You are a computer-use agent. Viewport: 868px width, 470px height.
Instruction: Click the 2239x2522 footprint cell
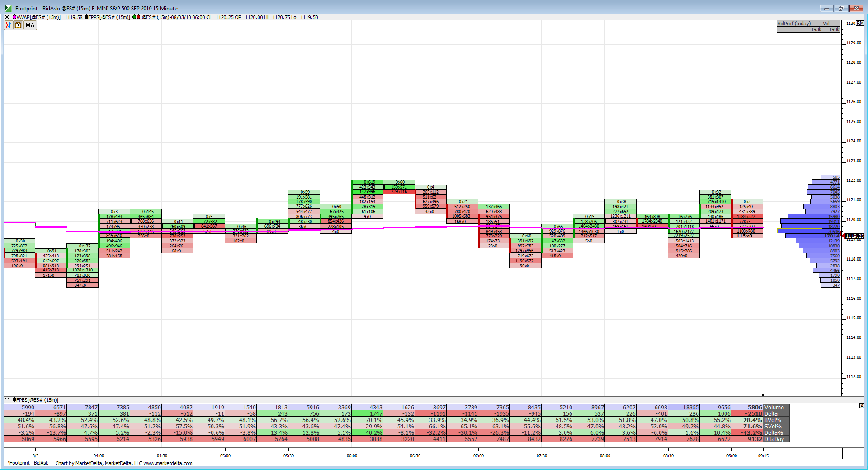pos(684,236)
